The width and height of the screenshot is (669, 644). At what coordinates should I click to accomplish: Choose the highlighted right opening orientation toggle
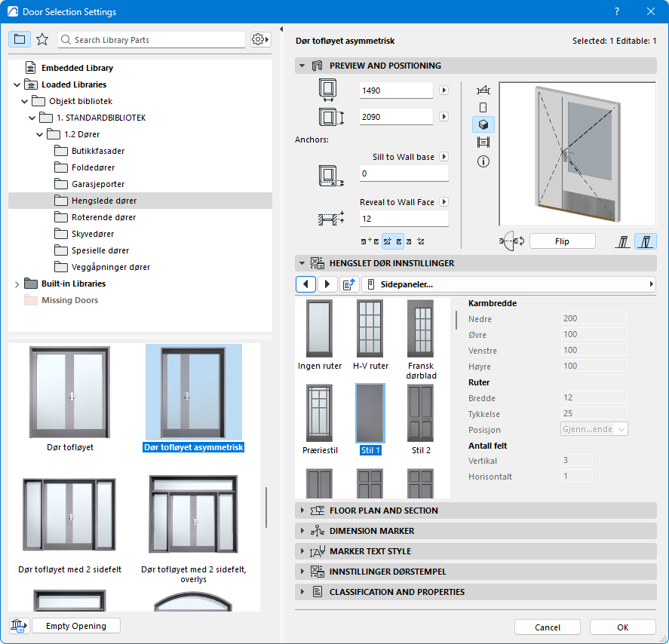pos(645,241)
